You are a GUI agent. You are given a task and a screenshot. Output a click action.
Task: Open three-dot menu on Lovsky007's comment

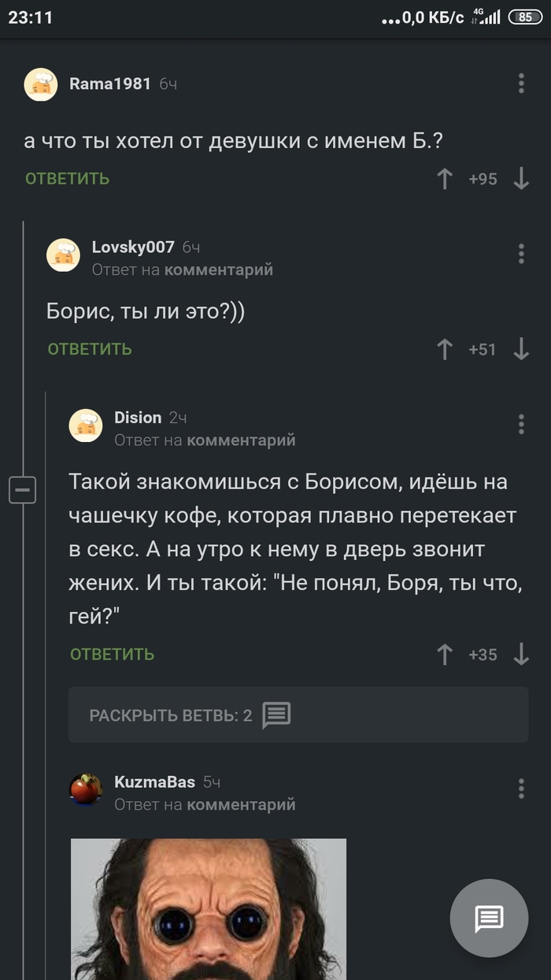click(x=521, y=254)
